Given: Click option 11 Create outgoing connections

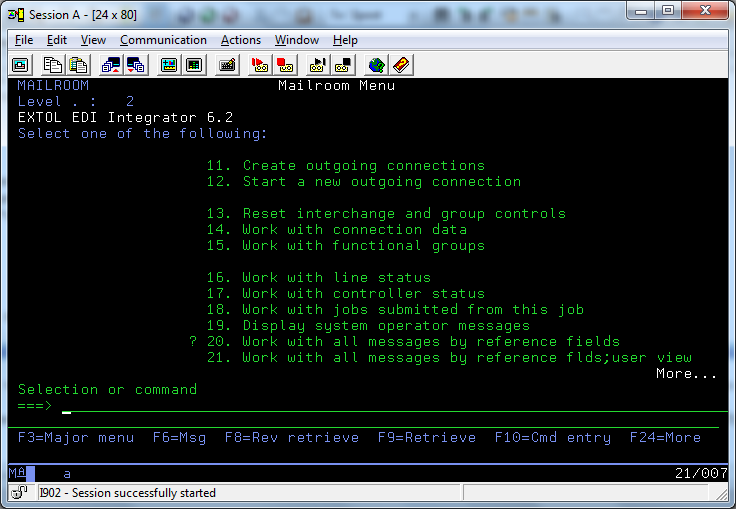Looking at the screenshot, I should [346, 166].
